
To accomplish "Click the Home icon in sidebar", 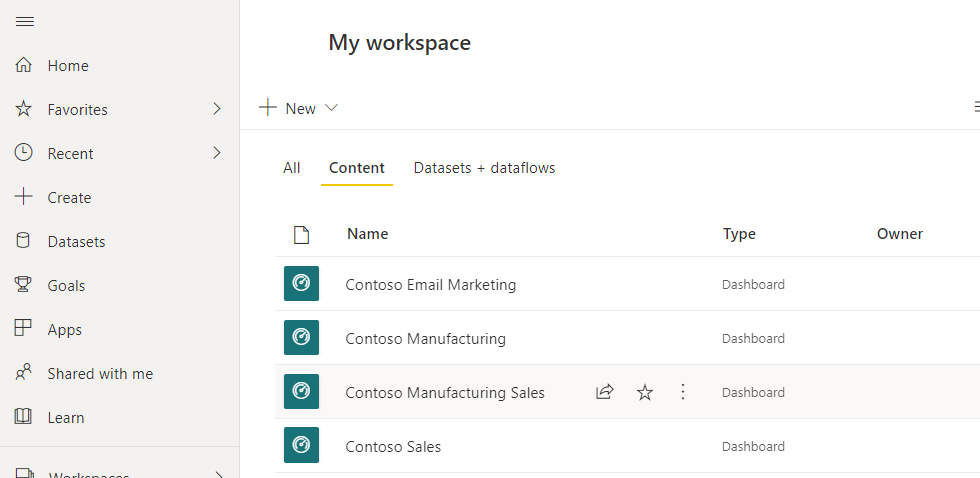I will [x=25, y=66].
